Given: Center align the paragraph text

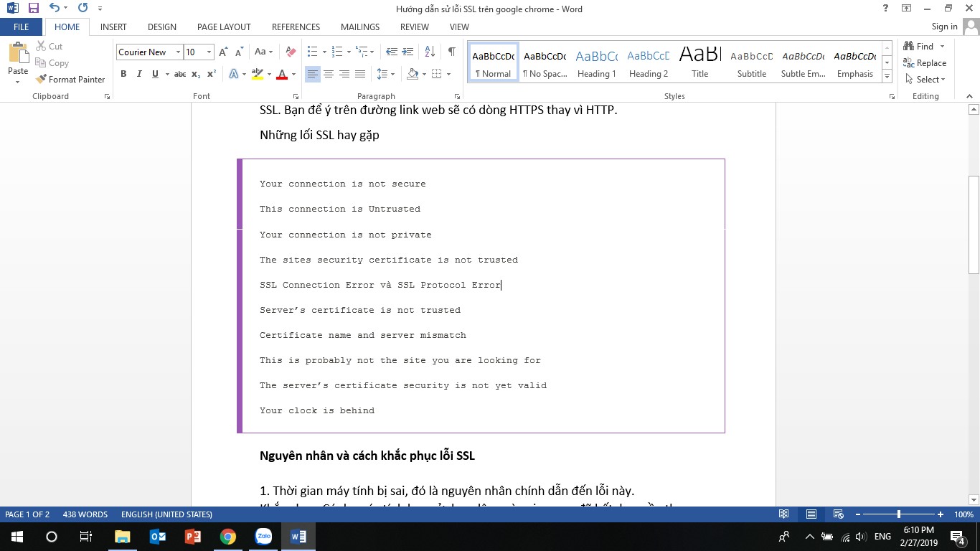Looking at the screenshot, I should 329,74.
